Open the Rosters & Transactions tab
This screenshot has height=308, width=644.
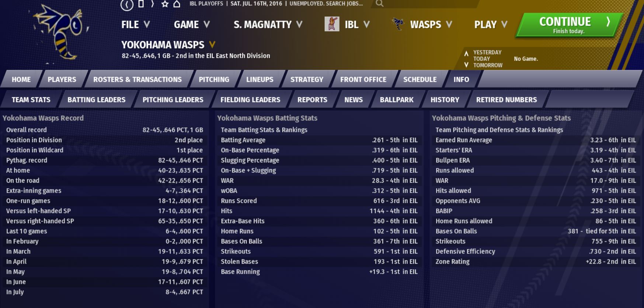[x=137, y=80]
